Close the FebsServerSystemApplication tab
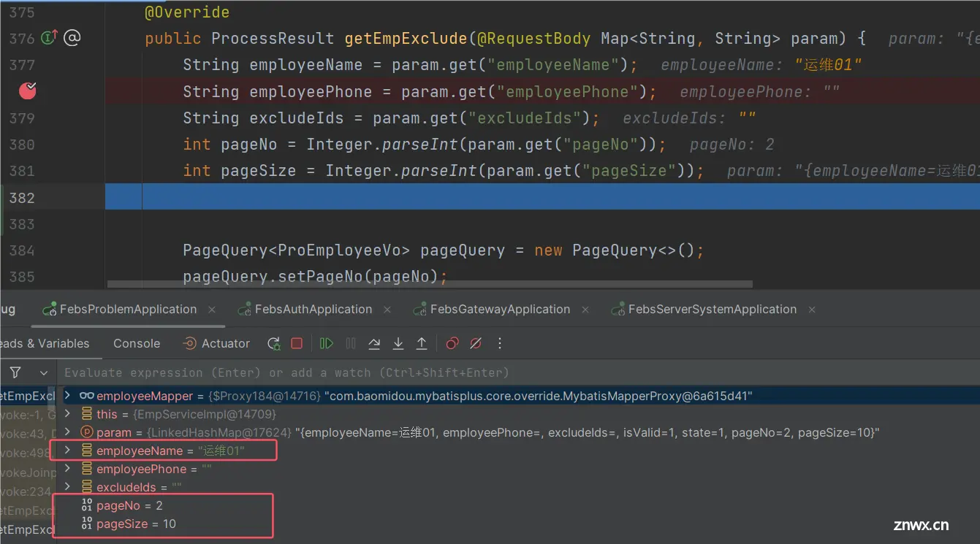The height and width of the screenshot is (544, 980). pos(812,310)
